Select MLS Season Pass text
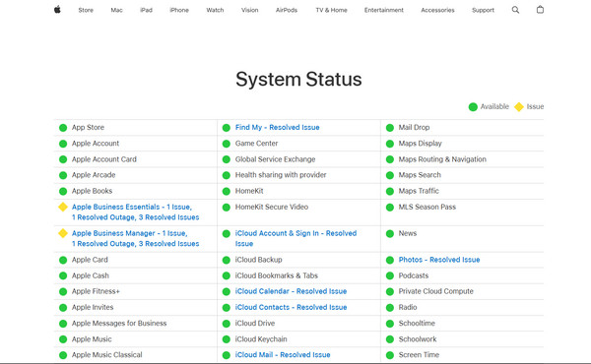This screenshot has width=591, height=364. click(x=427, y=207)
